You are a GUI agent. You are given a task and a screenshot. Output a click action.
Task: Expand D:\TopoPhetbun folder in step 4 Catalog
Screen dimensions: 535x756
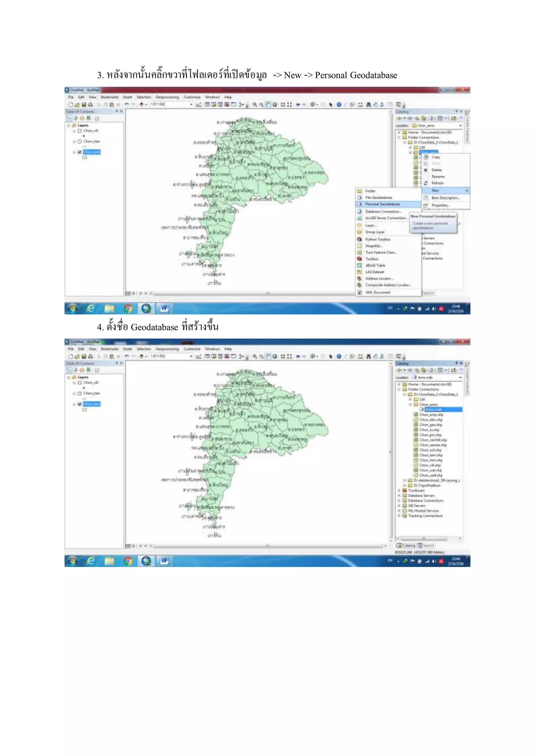point(405,485)
